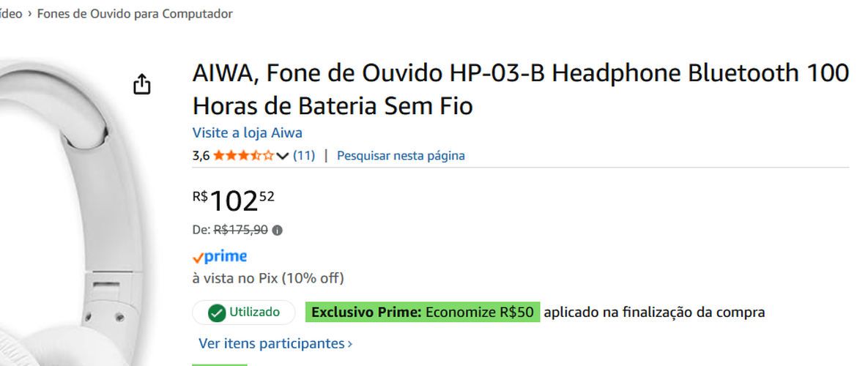Viewport: 868px width, 366px height.
Task: Click the star rating icons
Action: (x=244, y=156)
